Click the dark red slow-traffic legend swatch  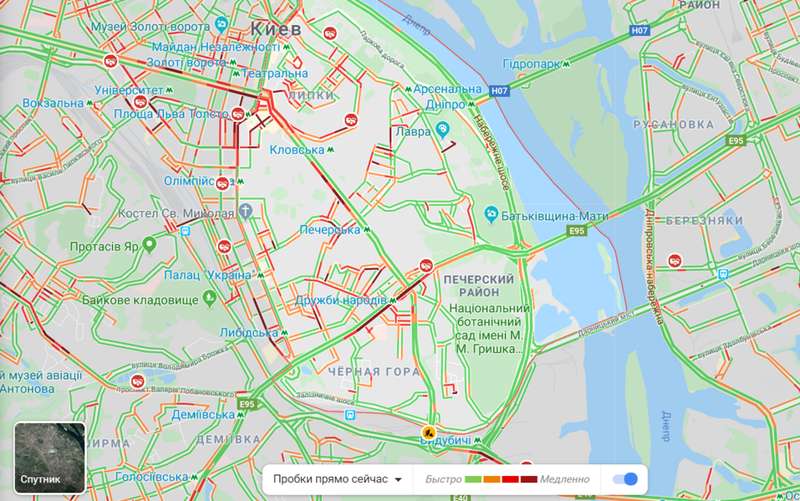pos(529,480)
